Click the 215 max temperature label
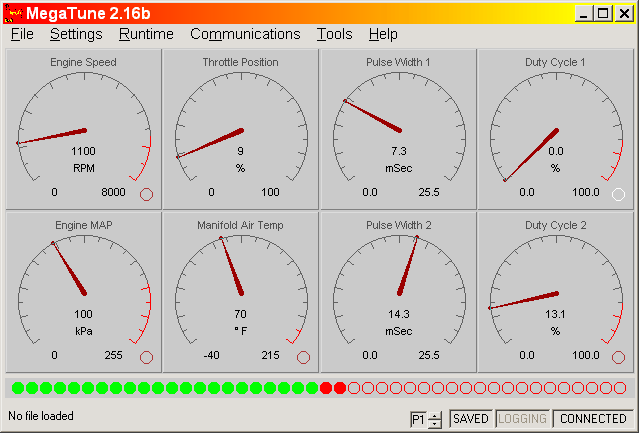639x433 pixels. tap(270, 355)
